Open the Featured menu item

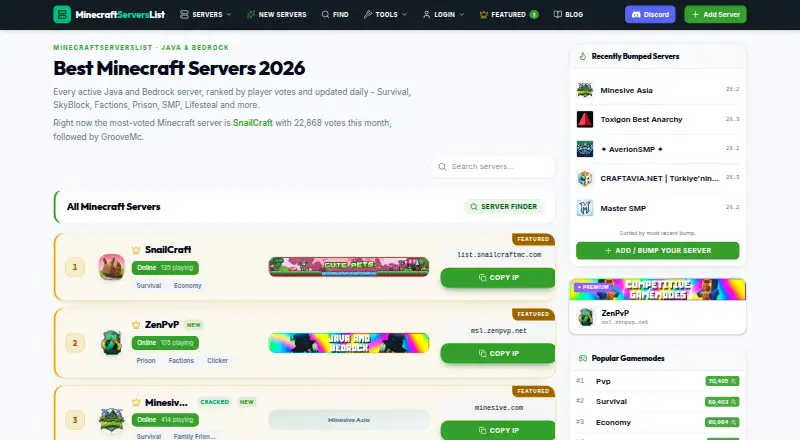click(509, 14)
